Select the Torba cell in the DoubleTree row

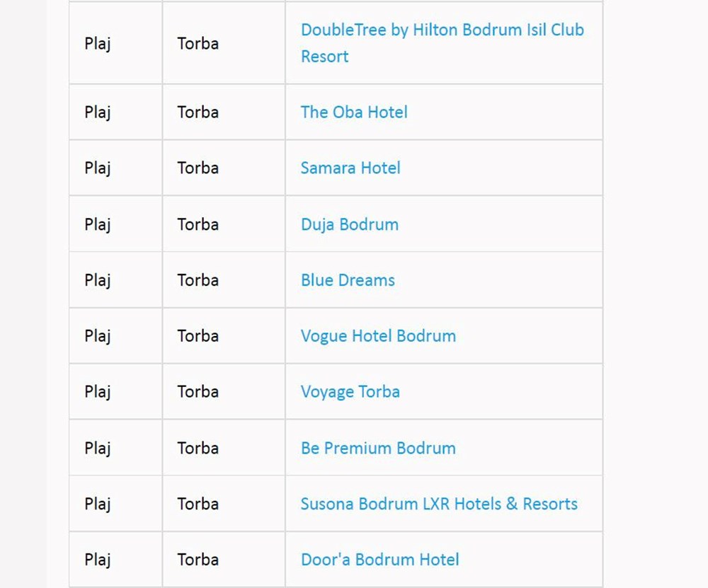[x=198, y=44]
